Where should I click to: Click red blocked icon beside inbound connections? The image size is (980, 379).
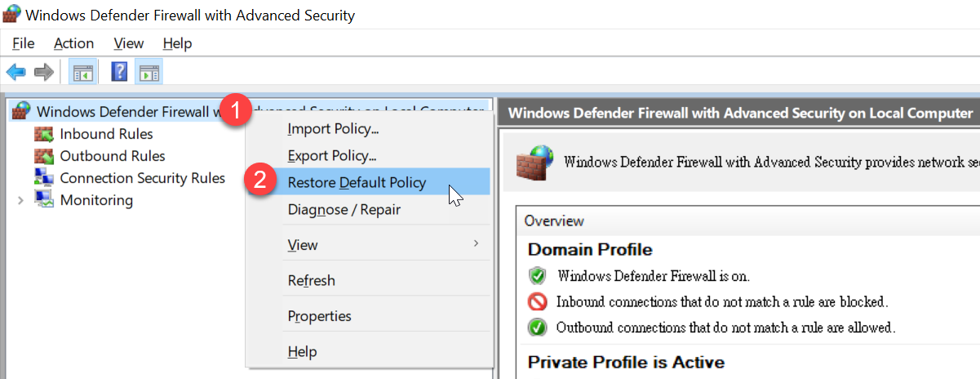(537, 301)
